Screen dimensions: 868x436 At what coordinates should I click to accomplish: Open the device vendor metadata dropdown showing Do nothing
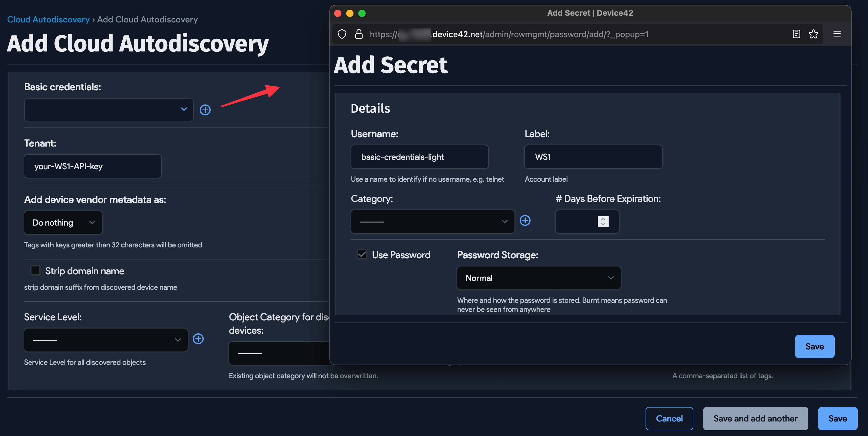click(x=63, y=222)
